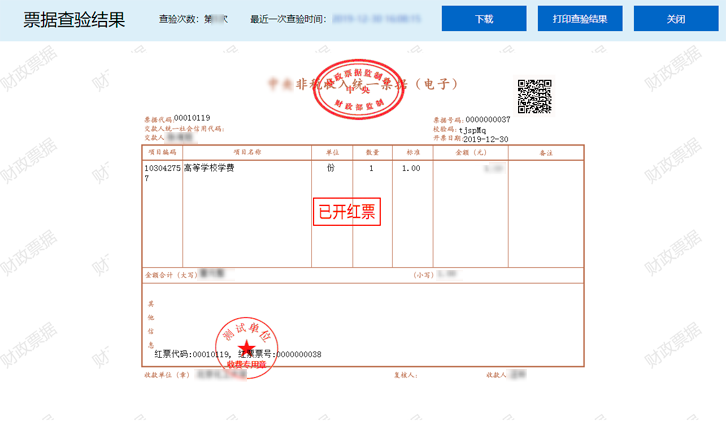The height and width of the screenshot is (433, 726).
Task: Click the 标准 column header
Action: point(413,152)
